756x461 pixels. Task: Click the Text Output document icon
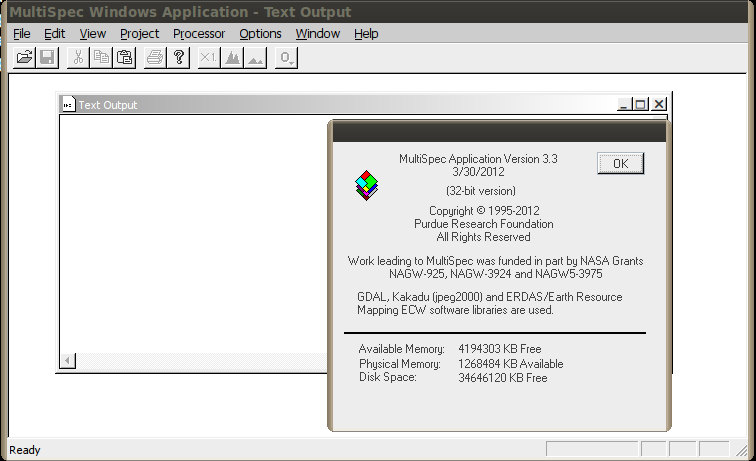[x=68, y=104]
